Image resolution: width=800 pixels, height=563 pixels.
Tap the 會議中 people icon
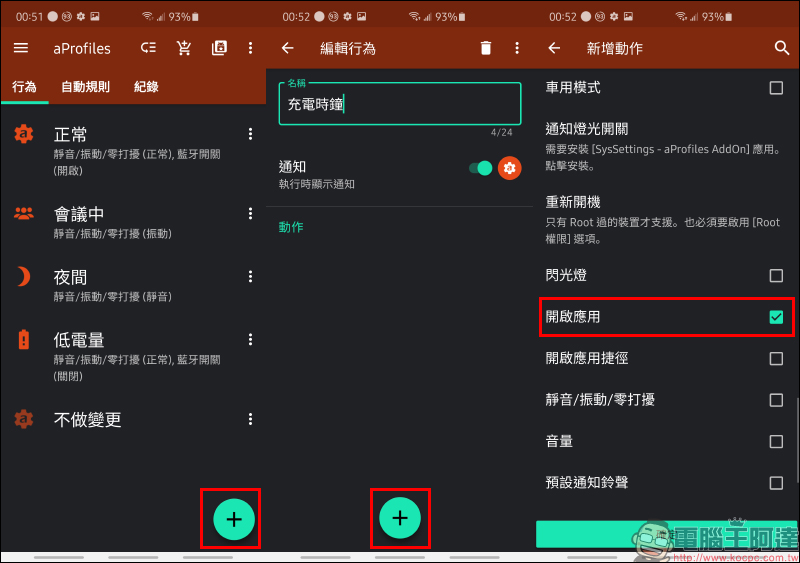24,213
